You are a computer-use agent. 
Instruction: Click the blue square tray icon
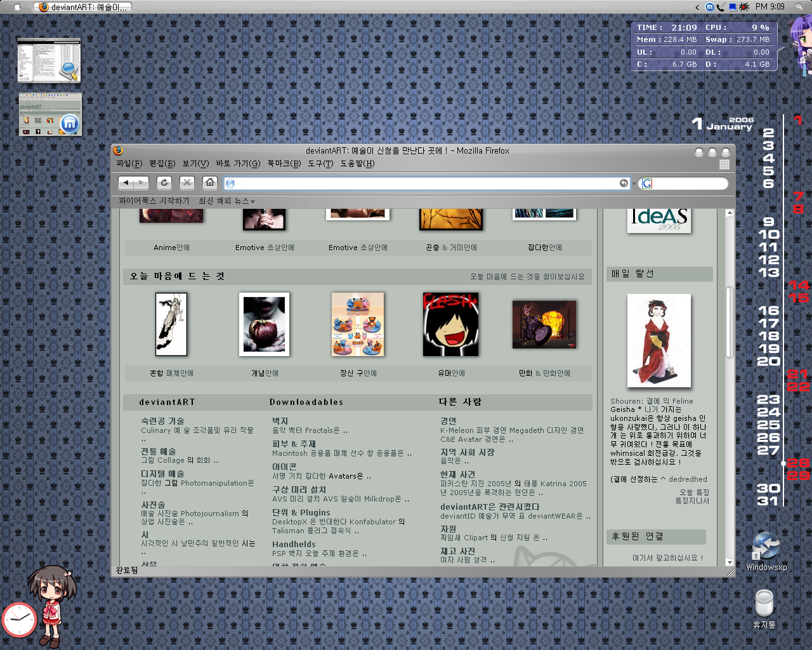733,7
